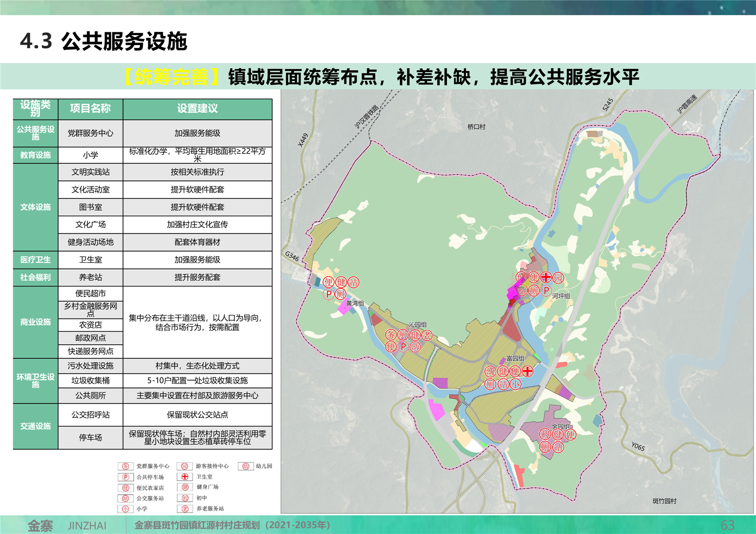Click the 公共厕所 table cell
Screen dimensions: 756x534
(91, 396)
